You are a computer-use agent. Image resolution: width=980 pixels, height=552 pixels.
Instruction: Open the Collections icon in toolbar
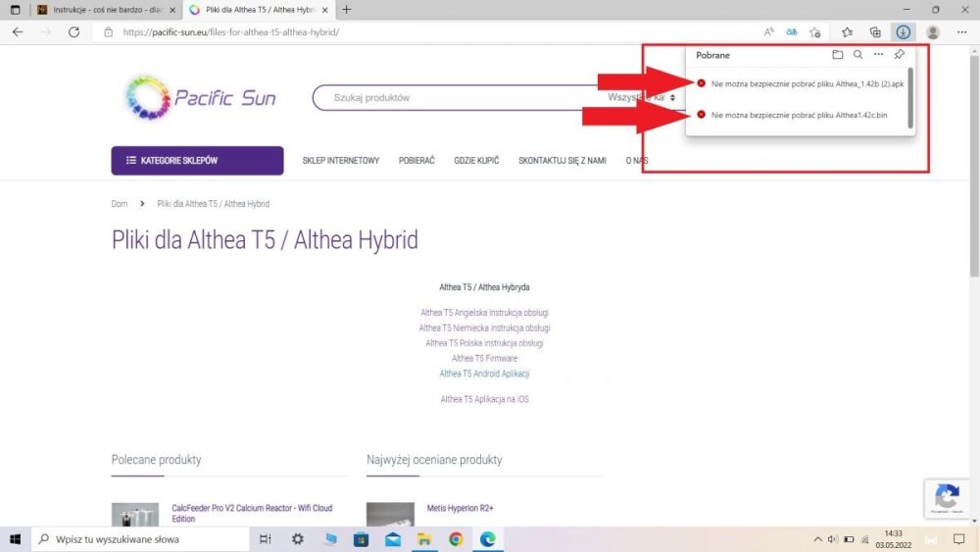(x=876, y=32)
